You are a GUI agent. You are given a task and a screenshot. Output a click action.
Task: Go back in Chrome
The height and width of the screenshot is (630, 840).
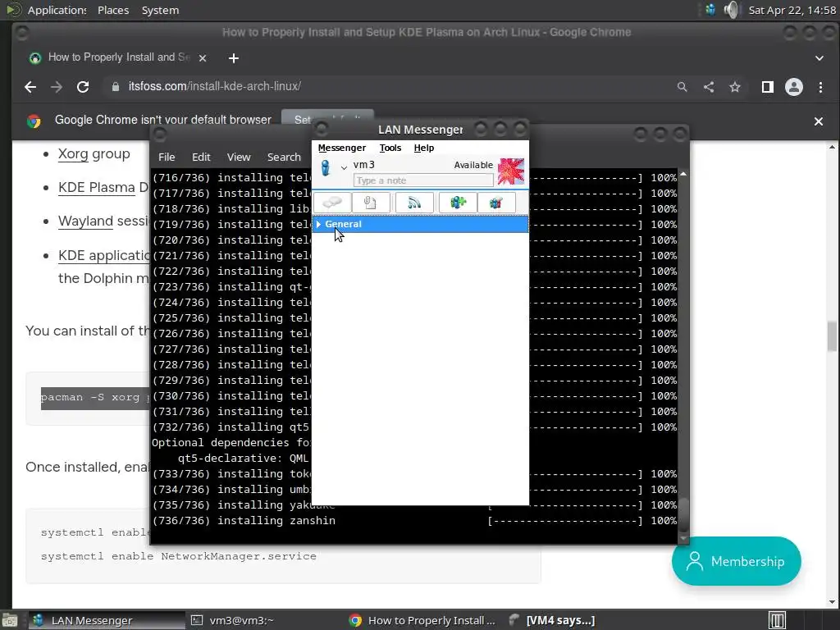[x=30, y=87]
